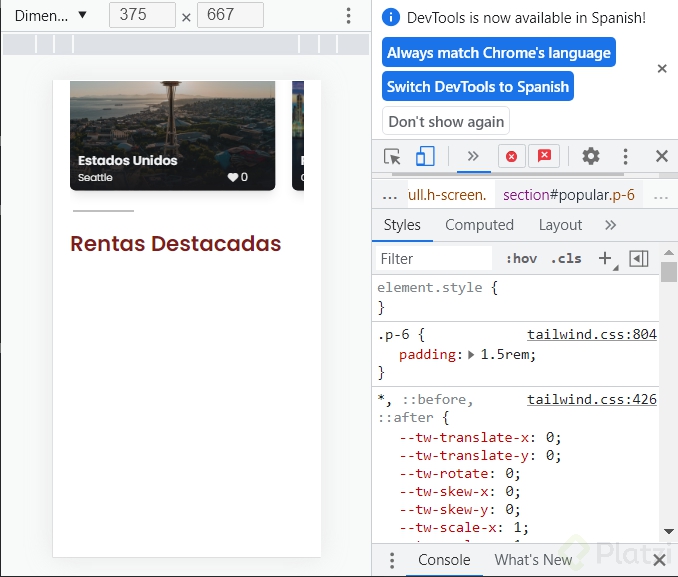Activate the inspect element picker tool

(x=393, y=156)
